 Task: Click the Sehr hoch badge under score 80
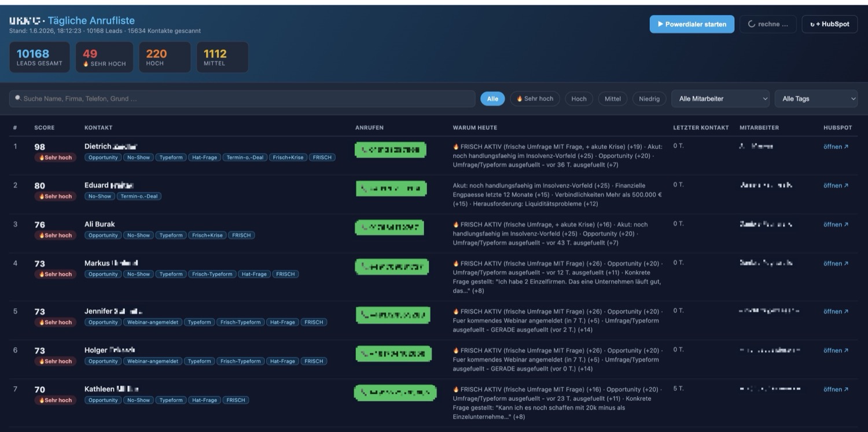56,196
